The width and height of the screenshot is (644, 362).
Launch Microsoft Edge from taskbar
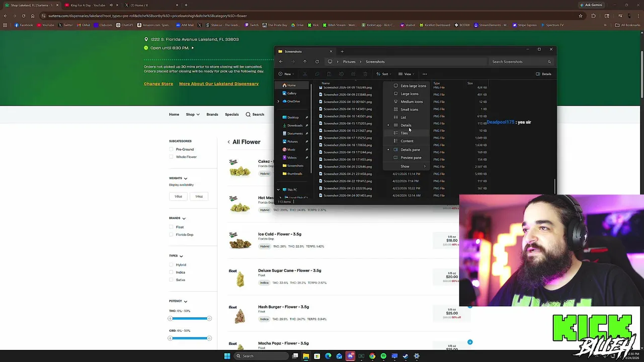tap(328, 356)
